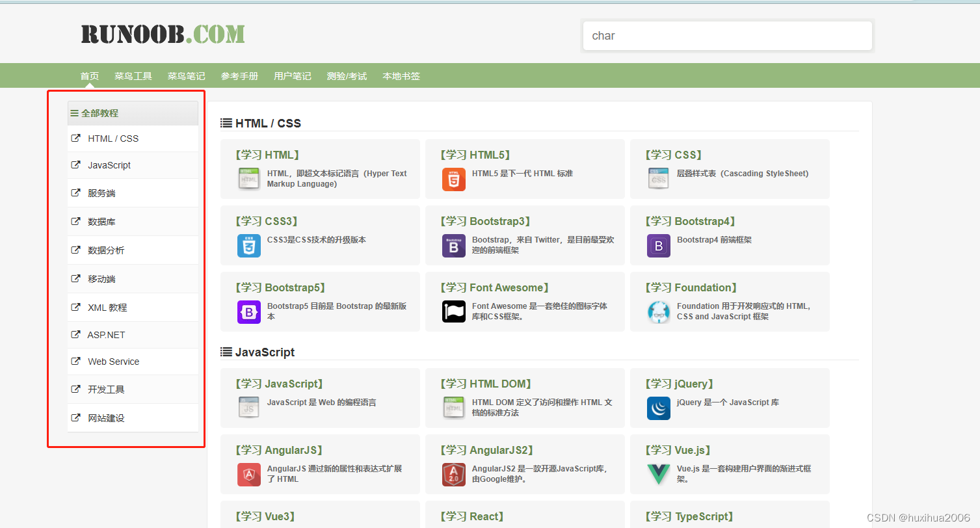Open the 【学习 Foundation】 link
Screen dimensions: 980x528
click(693, 287)
